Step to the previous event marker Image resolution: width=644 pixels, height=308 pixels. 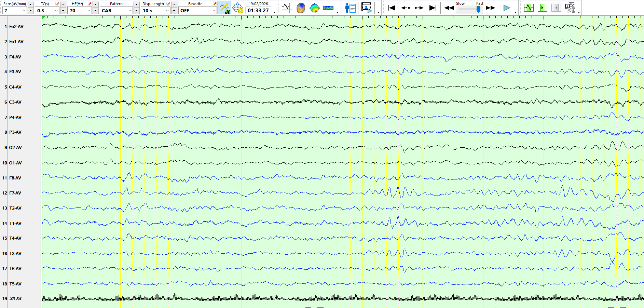[406, 8]
